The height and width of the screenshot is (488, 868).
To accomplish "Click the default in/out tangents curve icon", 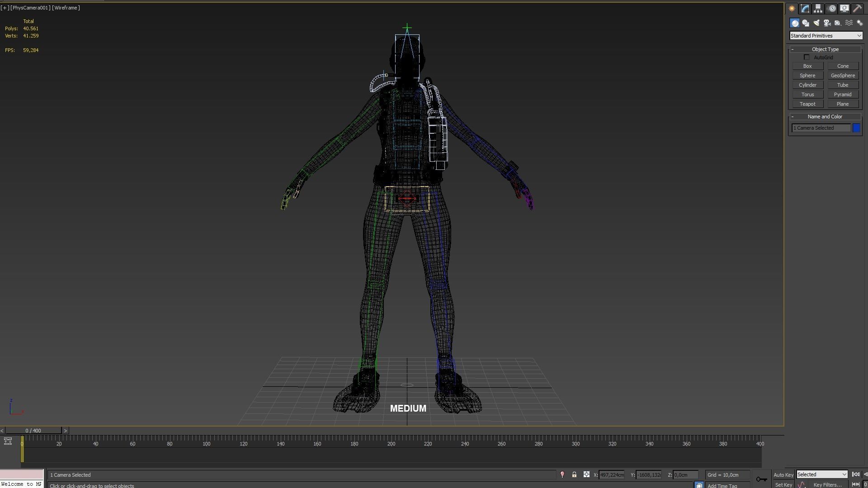I will pos(802,485).
